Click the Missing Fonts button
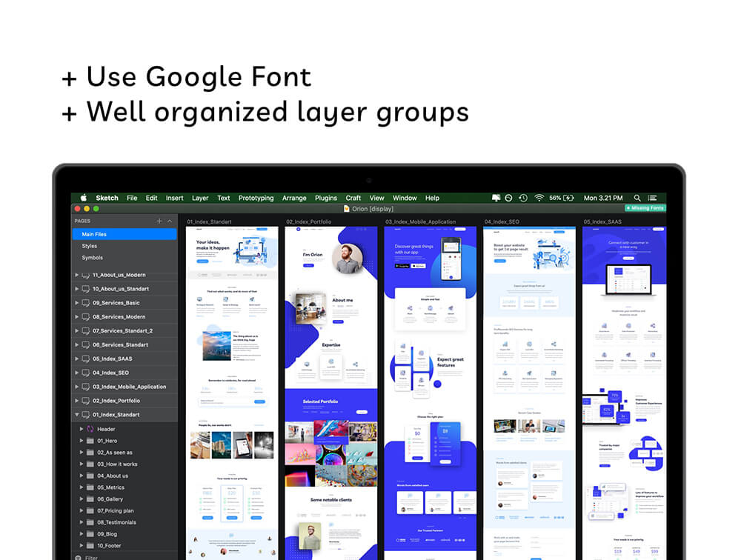Viewport: 741px width, 560px height. click(x=645, y=208)
